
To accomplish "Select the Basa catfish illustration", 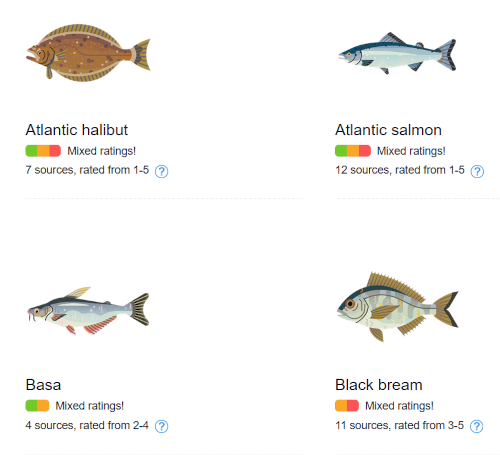I will (88, 311).
